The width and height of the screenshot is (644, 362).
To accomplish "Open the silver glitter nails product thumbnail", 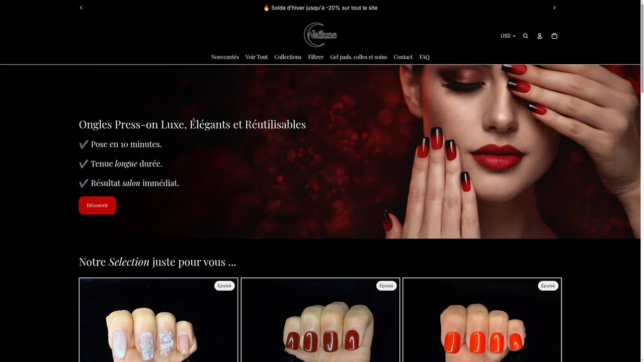I will point(158,320).
